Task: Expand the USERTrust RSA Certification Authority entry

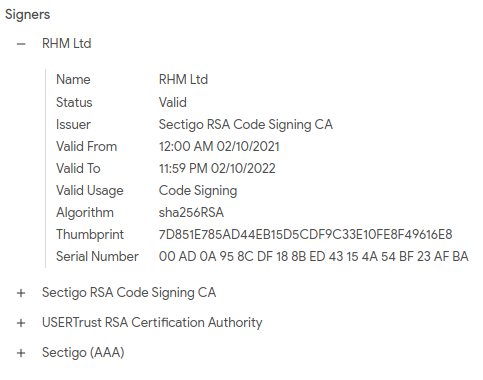Action: point(21,323)
